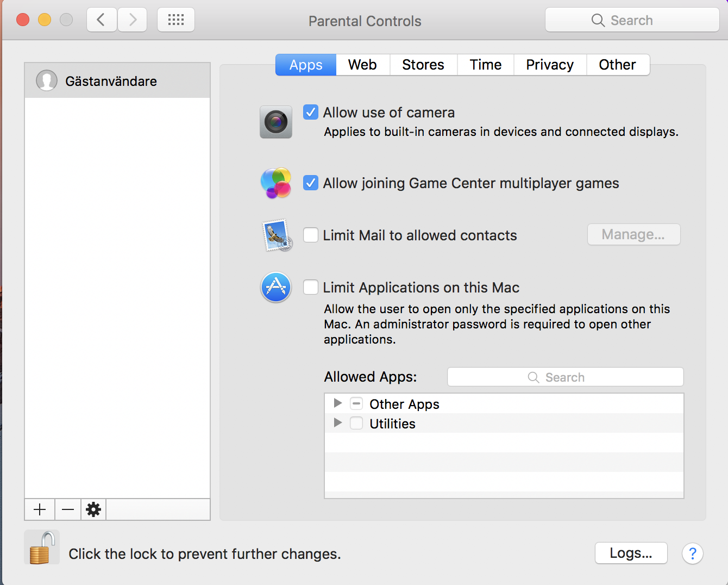This screenshot has height=585, width=728.
Task: Click the camera icon
Action: pos(276,122)
